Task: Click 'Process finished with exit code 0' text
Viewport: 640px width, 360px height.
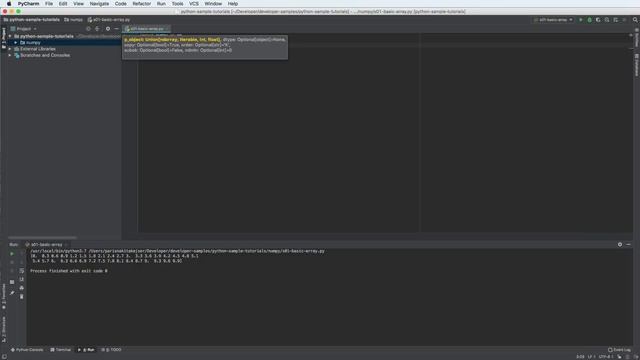Action: pyautogui.click(x=69, y=271)
